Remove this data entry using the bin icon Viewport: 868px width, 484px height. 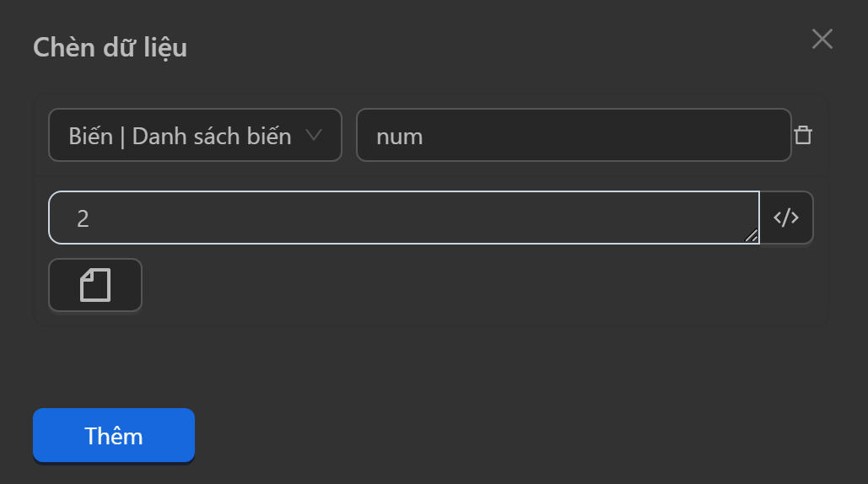[x=803, y=135]
